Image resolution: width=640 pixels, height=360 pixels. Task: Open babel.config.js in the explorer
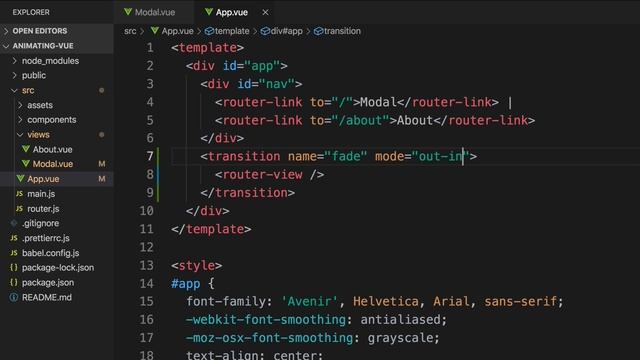[x=51, y=253]
